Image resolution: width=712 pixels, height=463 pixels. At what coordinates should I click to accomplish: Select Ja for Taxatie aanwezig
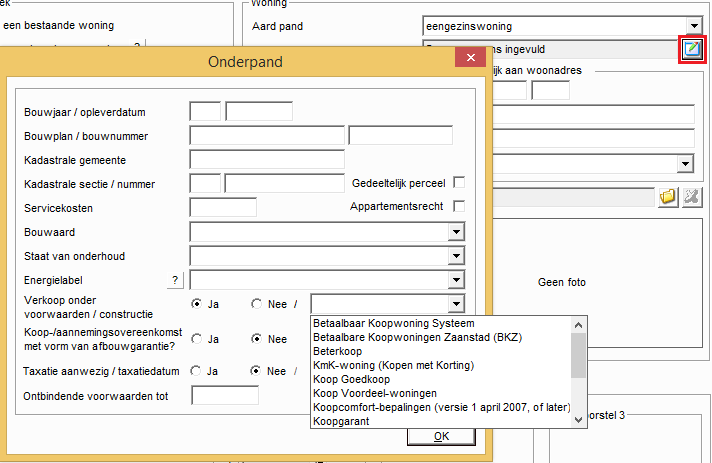(196, 371)
